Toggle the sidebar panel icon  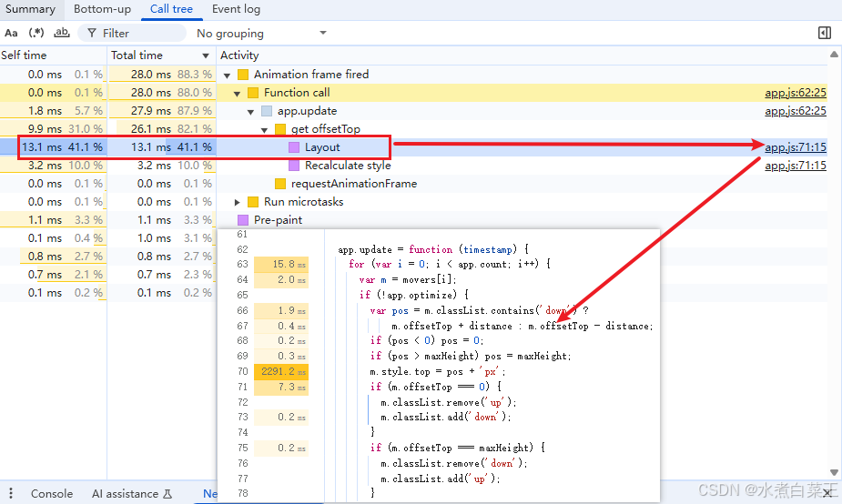click(825, 34)
